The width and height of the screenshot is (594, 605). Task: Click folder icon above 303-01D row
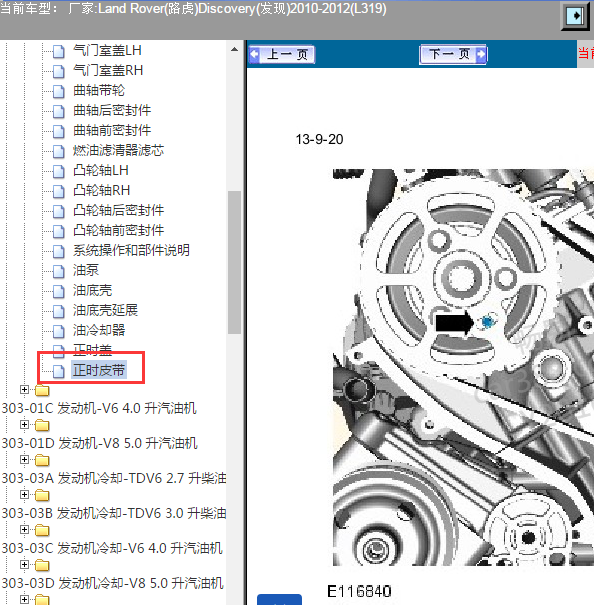42,425
